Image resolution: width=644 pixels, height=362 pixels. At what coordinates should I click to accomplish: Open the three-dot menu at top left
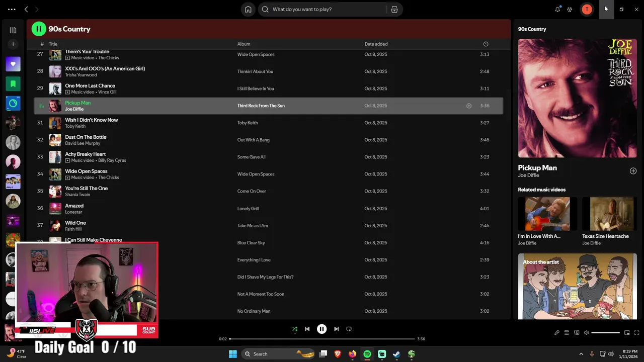tap(12, 9)
